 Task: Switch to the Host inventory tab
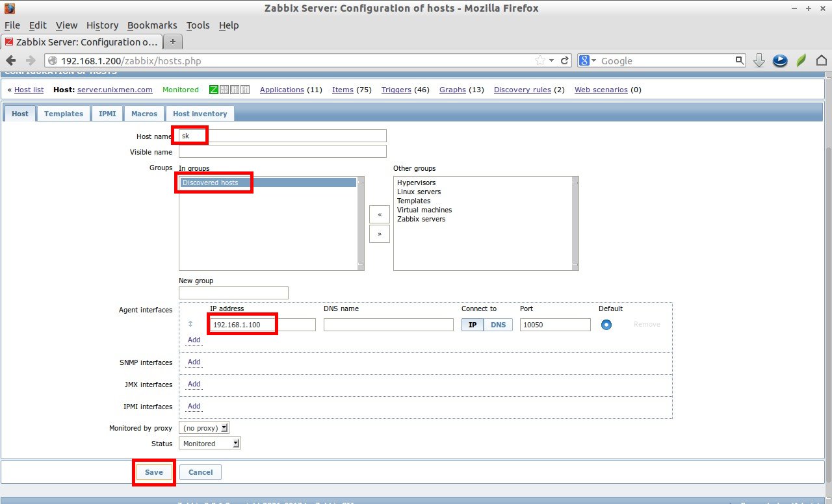point(200,113)
